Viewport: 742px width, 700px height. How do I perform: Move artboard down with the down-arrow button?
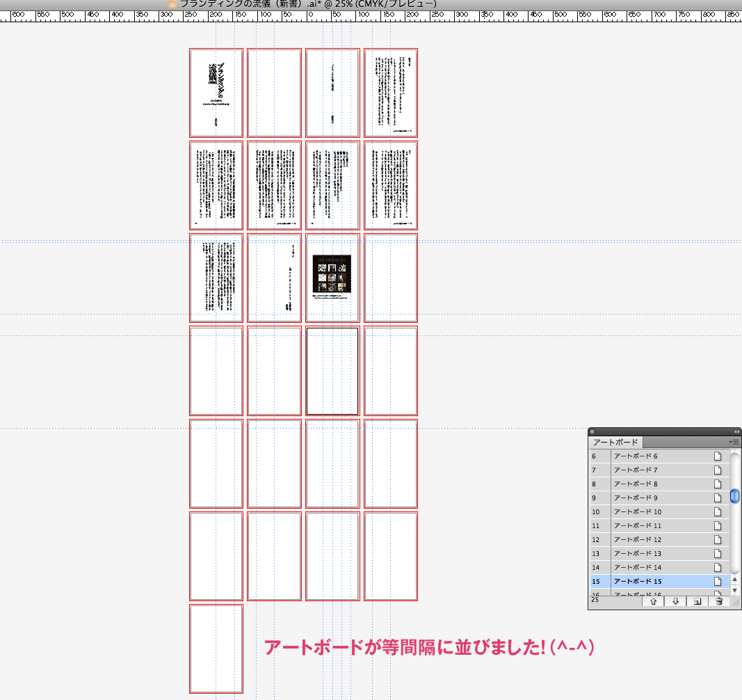pyautogui.click(x=675, y=601)
